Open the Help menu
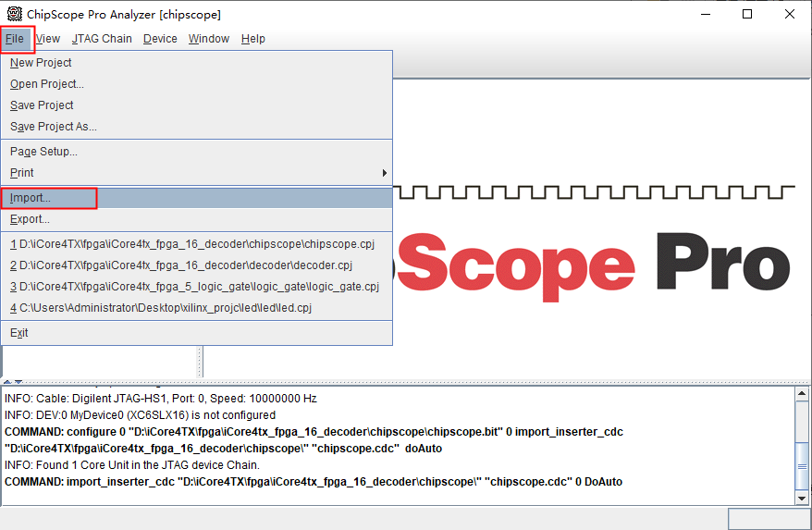Image resolution: width=812 pixels, height=530 pixels. coord(252,39)
